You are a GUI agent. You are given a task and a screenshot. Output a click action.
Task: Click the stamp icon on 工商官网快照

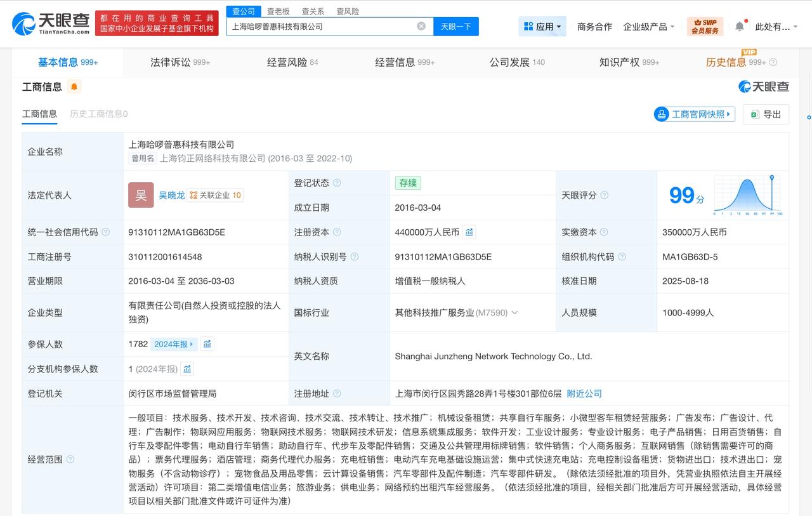[662, 114]
